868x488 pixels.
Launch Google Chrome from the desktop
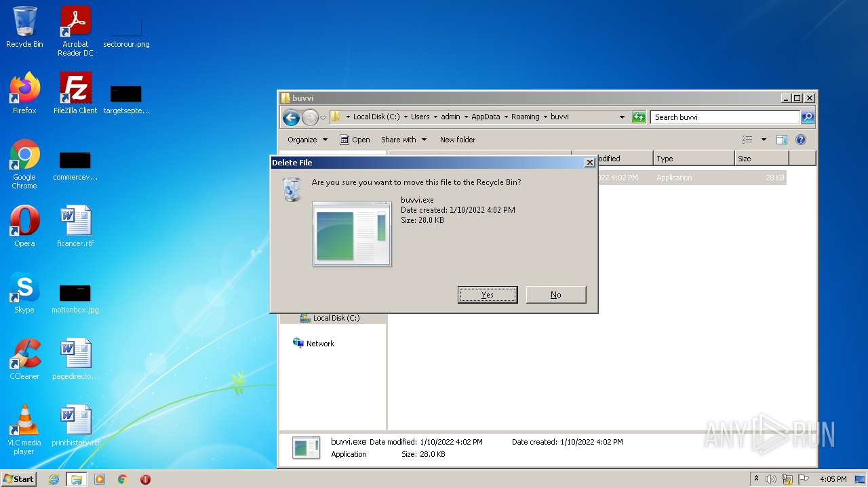coord(24,165)
